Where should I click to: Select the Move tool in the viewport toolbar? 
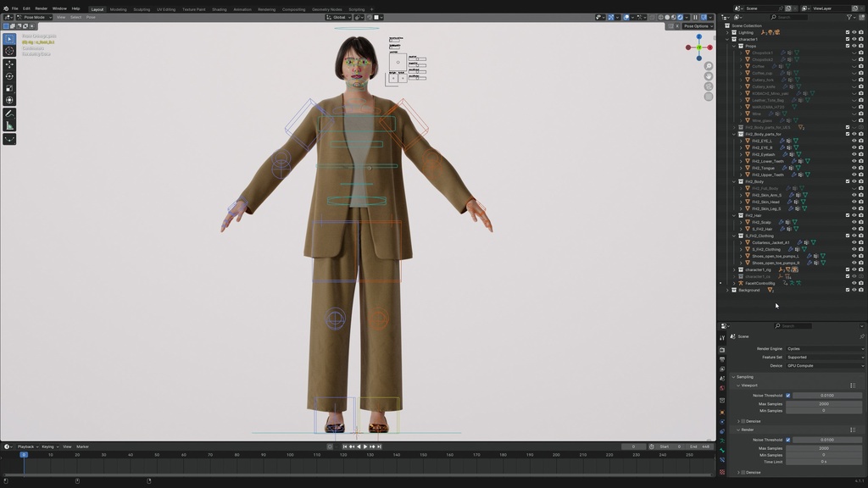click(9, 64)
